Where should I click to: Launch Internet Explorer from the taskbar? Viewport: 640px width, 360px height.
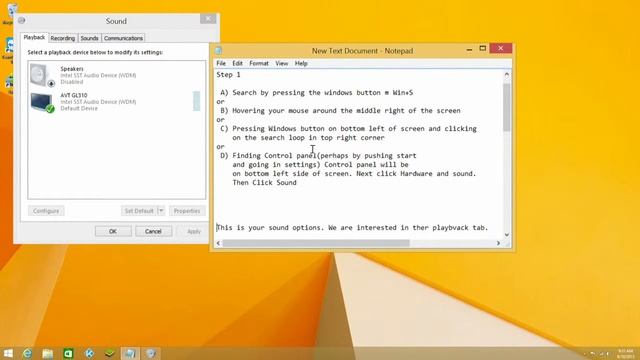tap(27, 353)
